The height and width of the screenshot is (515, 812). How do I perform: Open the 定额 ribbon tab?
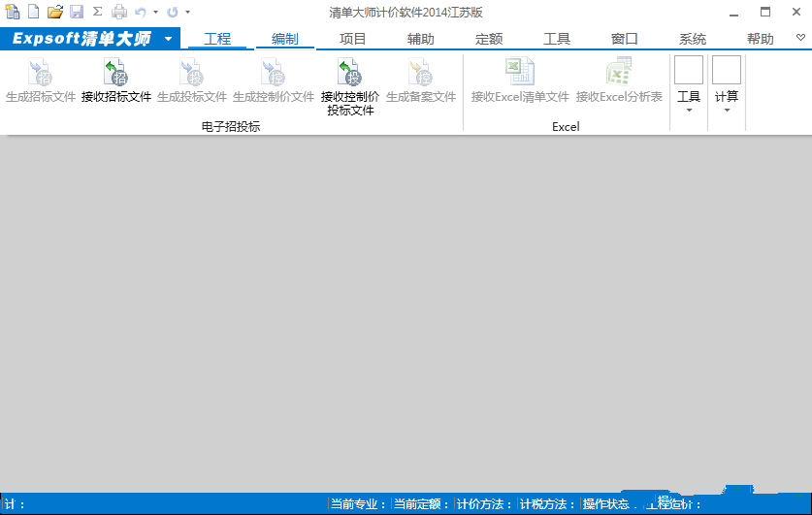tap(489, 39)
